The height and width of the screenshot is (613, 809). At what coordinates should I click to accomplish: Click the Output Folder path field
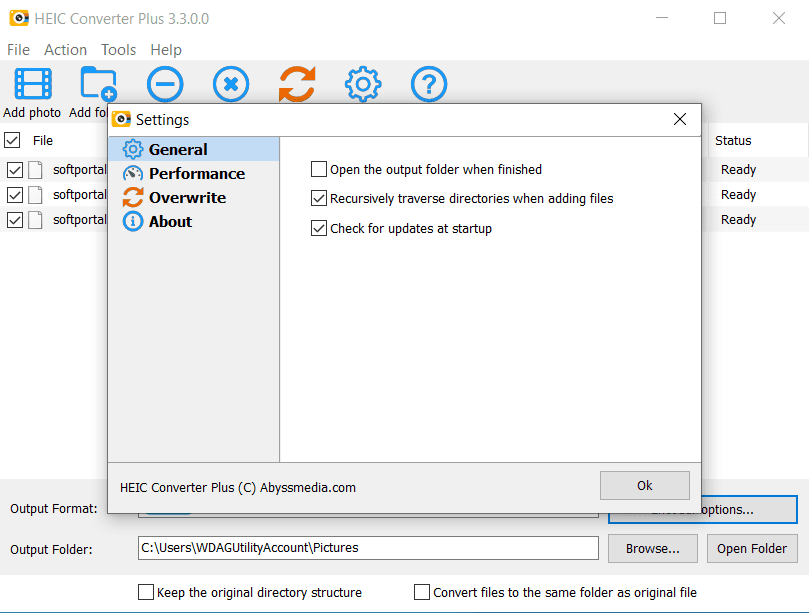(368, 547)
